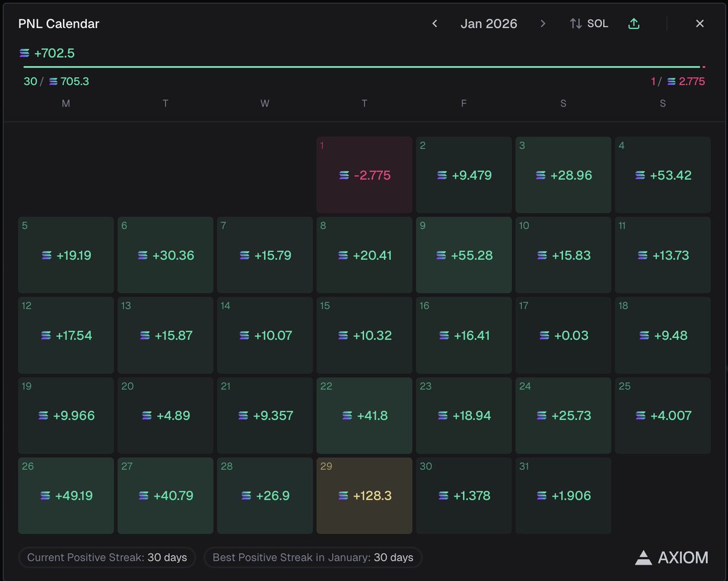The height and width of the screenshot is (581, 728).
Task: Click the Solana icon beside +702.5
Action: (x=25, y=53)
